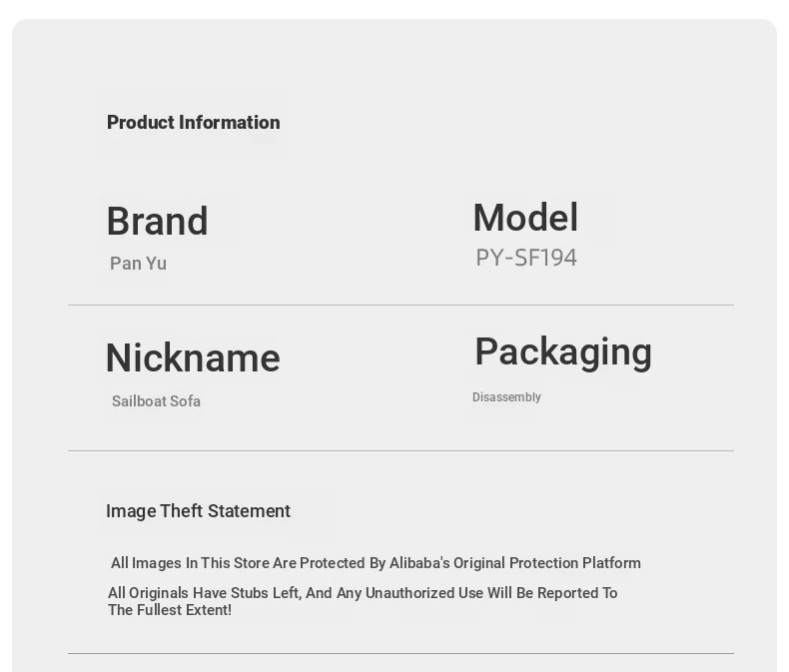
Task: Click the divider line below Nickname row
Action: (400, 450)
